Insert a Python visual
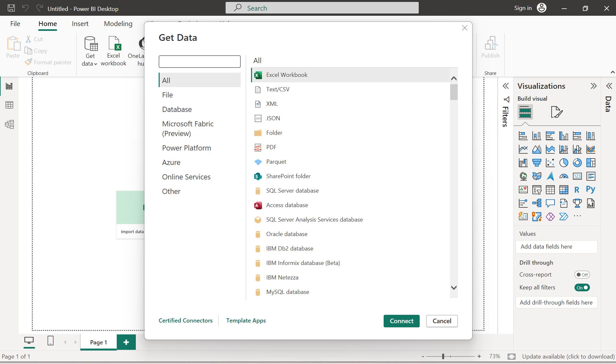The width and height of the screenshot is (616, 364). (591, 190)
